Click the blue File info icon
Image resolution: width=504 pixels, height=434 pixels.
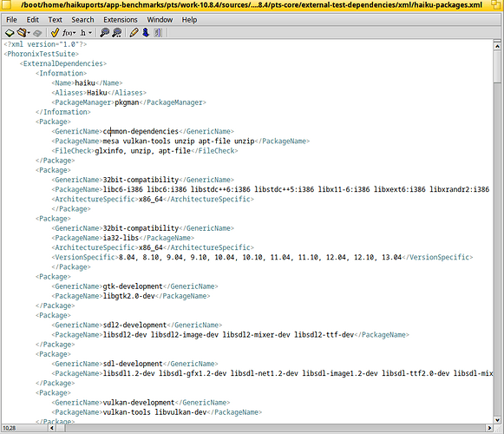point(146,33)
